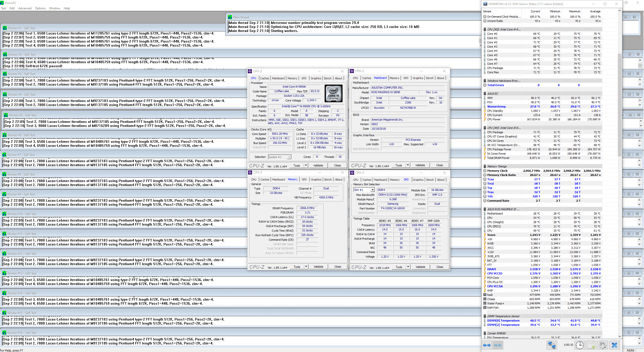Viewport: 644px width, 352px height.
Task: Open Prime95 Test menu
Action: (4, 8)
